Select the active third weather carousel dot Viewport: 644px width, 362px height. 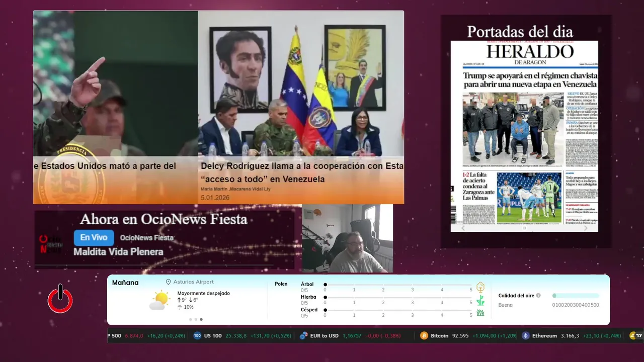tap(201, 319)
